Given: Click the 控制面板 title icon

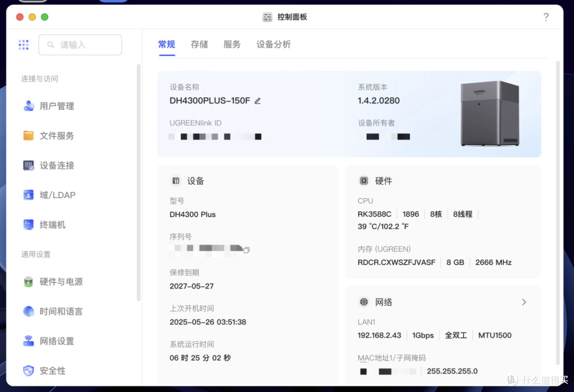Looking at the screenshot, I should (267, 17).
